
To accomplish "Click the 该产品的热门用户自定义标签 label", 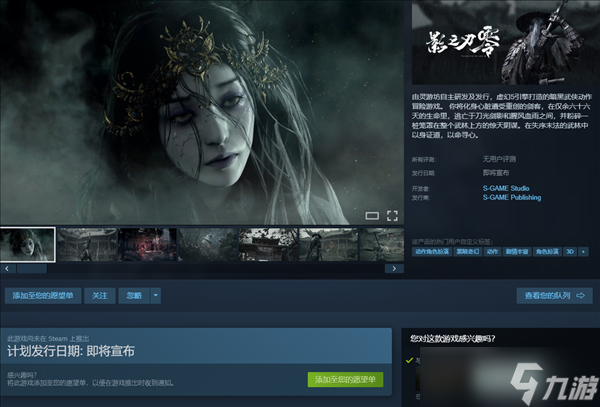I will pos(452,241).
